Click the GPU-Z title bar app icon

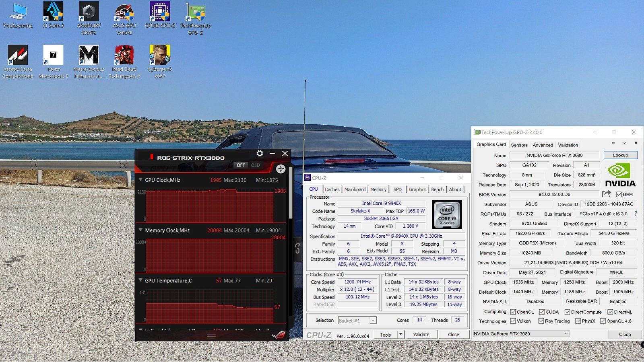(477, 132)
